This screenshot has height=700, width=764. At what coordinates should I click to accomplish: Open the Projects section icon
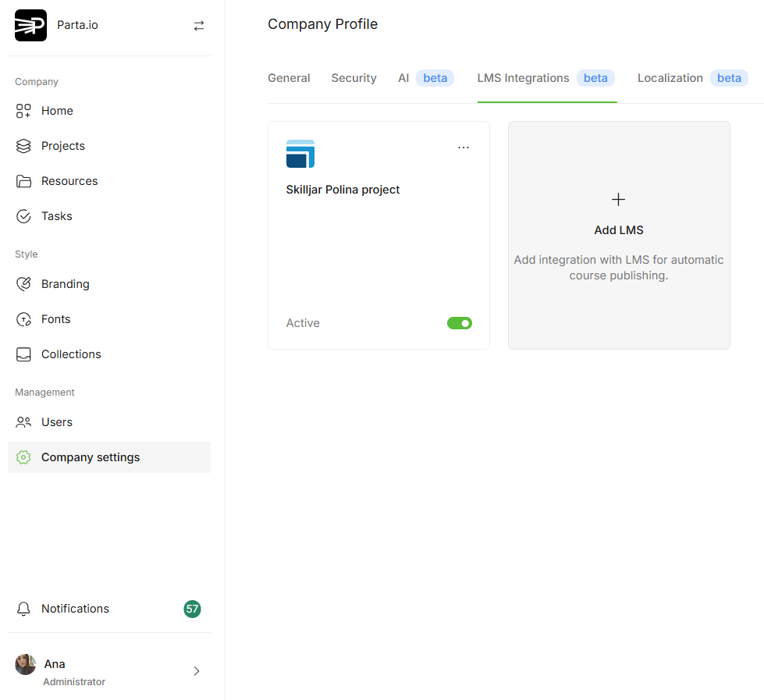point(23,146)
